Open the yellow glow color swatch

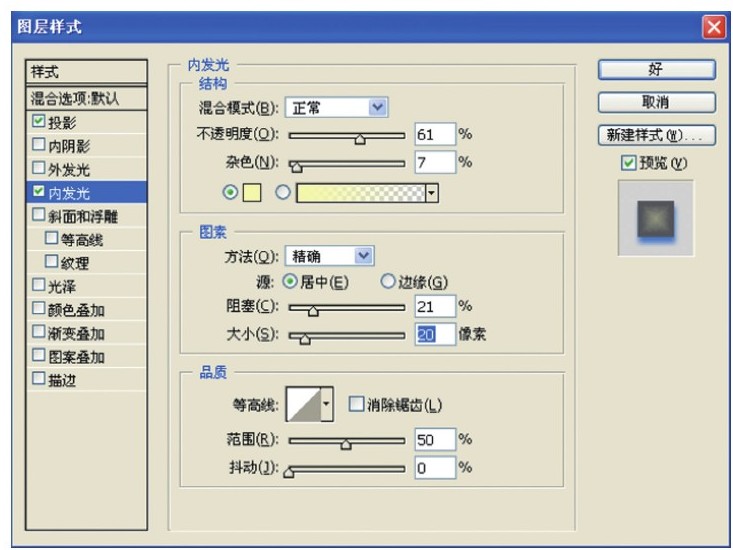pyautogui.click(x=252, y=193)
